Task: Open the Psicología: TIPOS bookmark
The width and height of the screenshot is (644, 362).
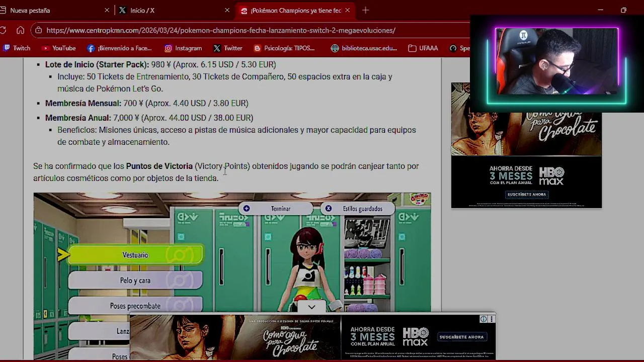Action: click(284, 48)
